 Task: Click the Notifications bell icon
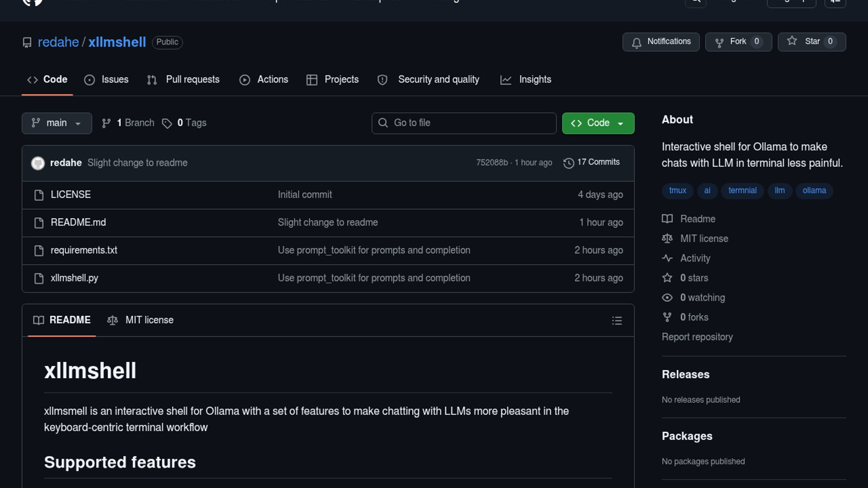pos(637,42)
